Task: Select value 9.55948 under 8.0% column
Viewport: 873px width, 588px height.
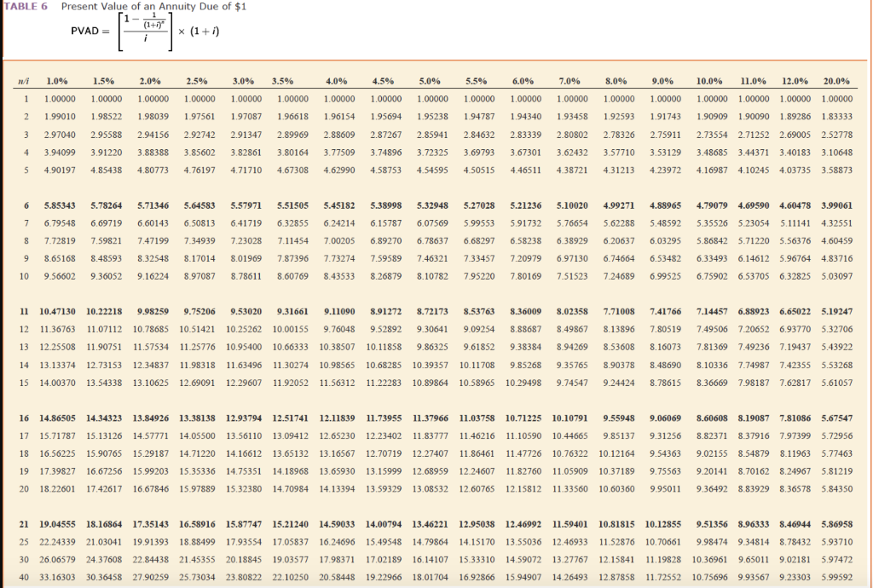Action: pos(619,418)
